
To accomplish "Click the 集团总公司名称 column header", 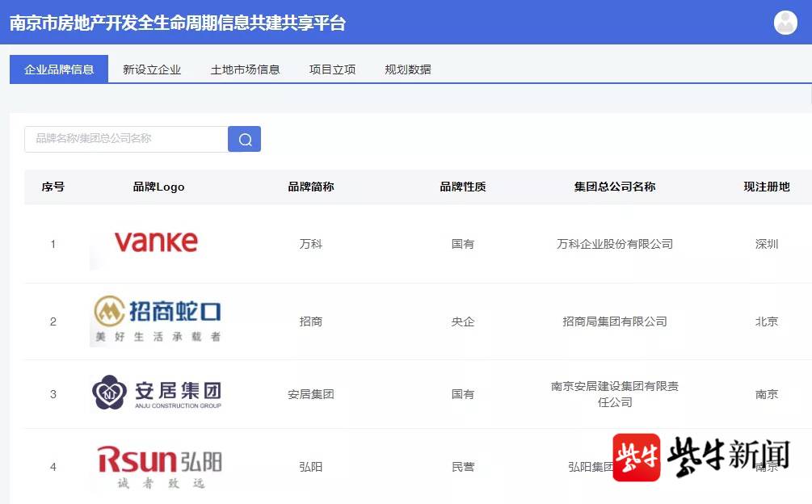I will pyautogui.click(x=615, y=187).
